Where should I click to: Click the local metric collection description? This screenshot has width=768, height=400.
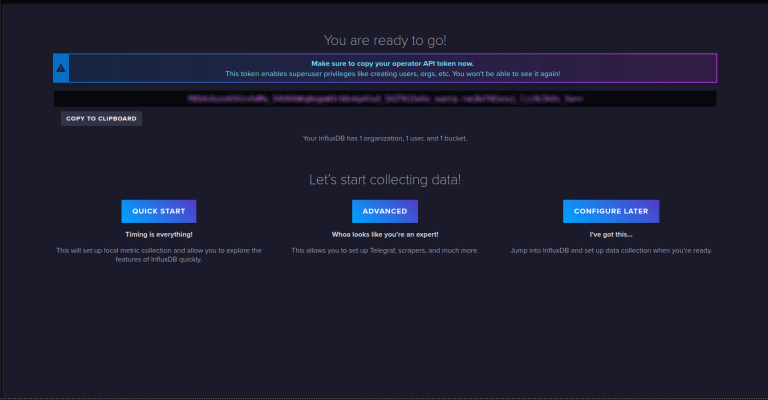tap(159, 254)
